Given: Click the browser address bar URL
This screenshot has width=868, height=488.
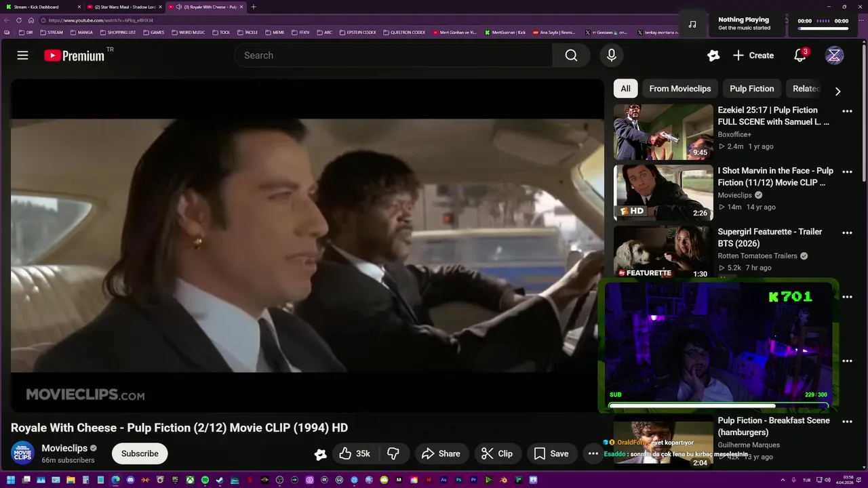Looking at the screenshot, I should 101,20.
